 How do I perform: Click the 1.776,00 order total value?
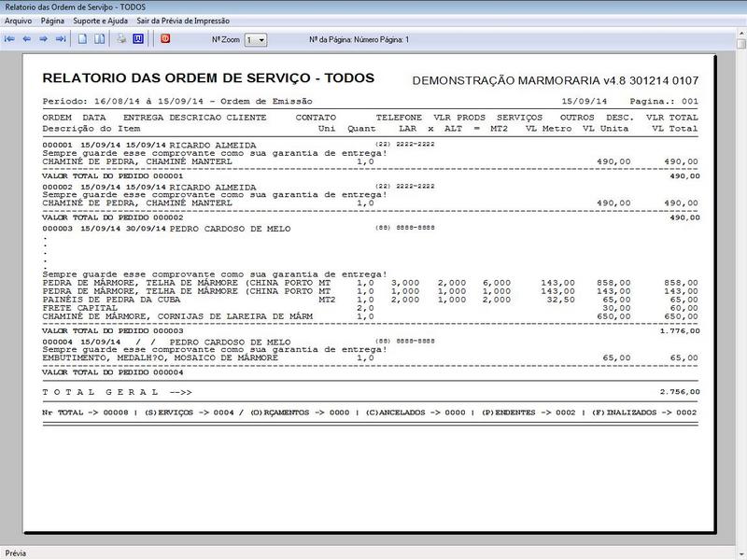[680, 331]
